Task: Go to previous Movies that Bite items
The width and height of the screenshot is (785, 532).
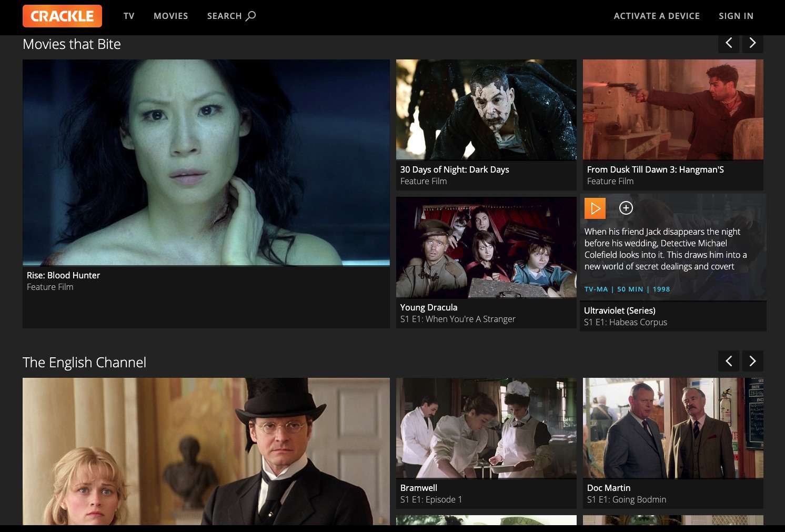Action: coord(729,43)
